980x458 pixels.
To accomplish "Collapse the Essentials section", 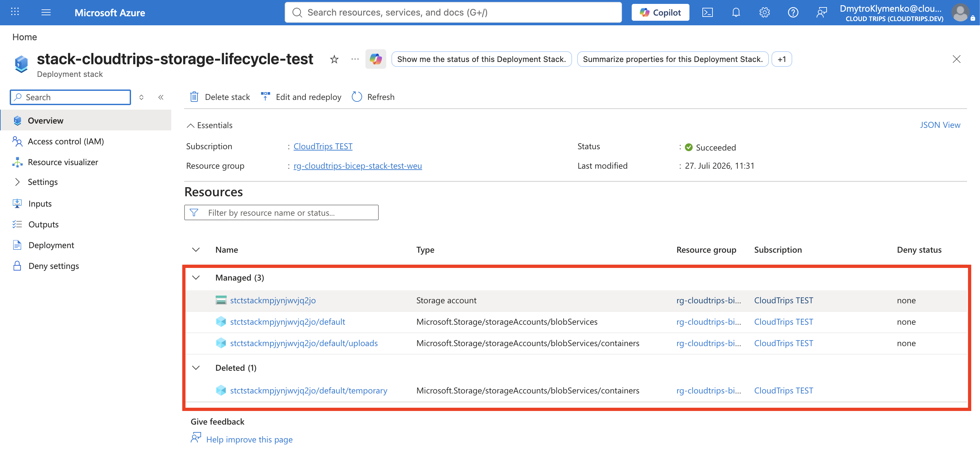I will [x=209, y=125].
